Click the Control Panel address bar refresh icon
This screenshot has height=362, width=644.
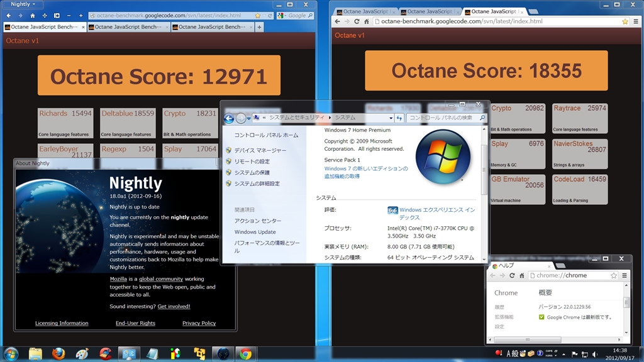[x=399, y=118]
